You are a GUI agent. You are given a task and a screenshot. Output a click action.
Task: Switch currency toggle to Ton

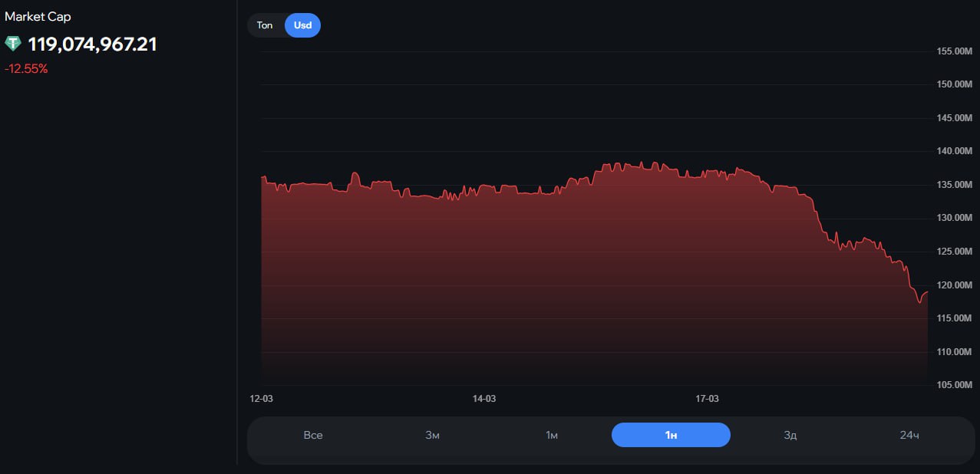pyautogui.click(x=265, y=25)
